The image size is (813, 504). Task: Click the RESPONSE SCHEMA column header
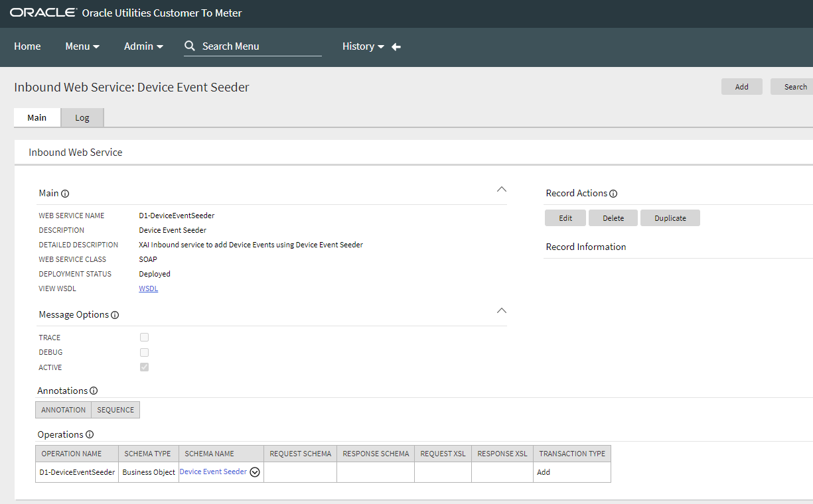(376, 454)
